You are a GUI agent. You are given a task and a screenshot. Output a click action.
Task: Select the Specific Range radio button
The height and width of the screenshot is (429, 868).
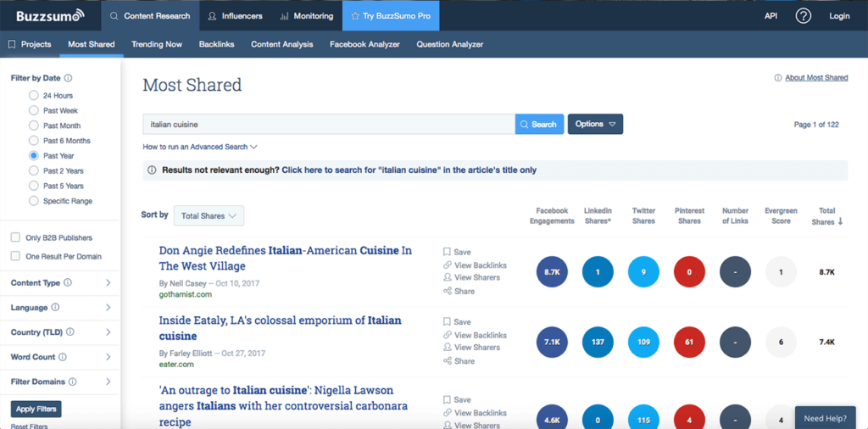click(x=34, y=201)
